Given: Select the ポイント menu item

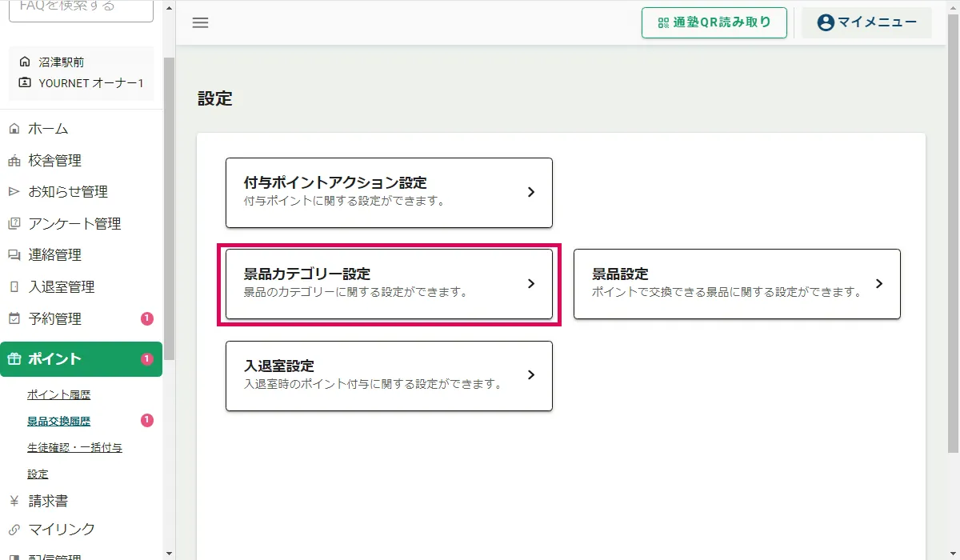Looking at the screenshot, I should [x=81, y=359].
